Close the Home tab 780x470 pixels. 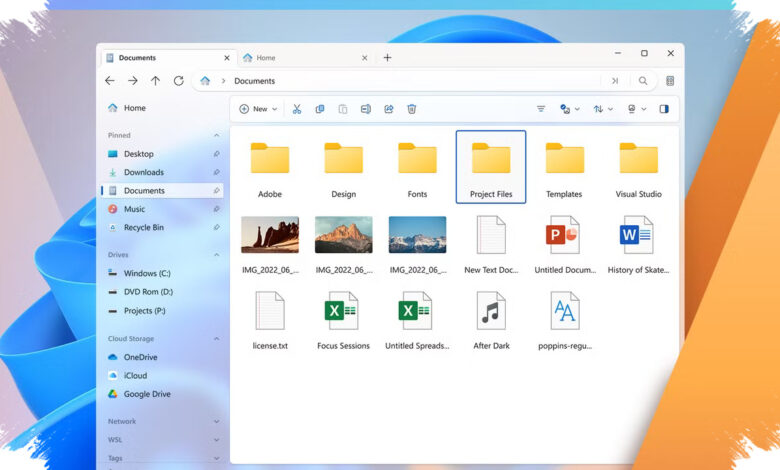365,58
